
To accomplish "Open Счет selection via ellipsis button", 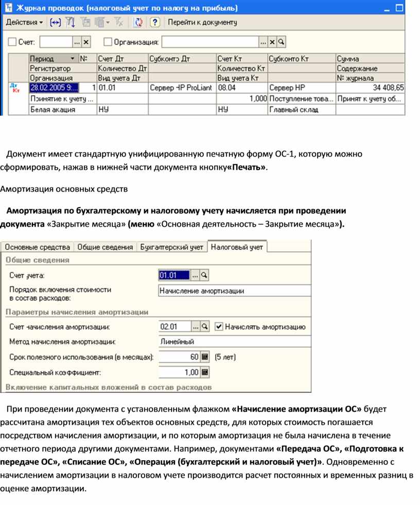I will point(77,42).
